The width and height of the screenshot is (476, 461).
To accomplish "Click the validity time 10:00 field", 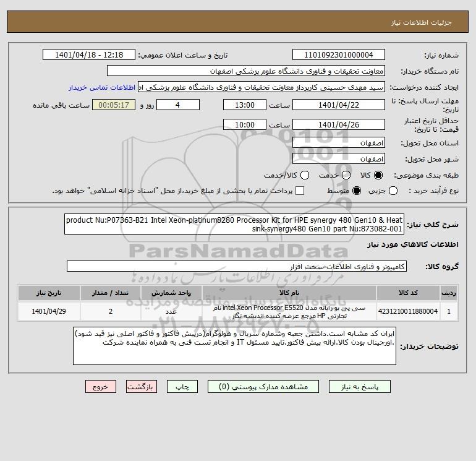I will pos(245,124).
